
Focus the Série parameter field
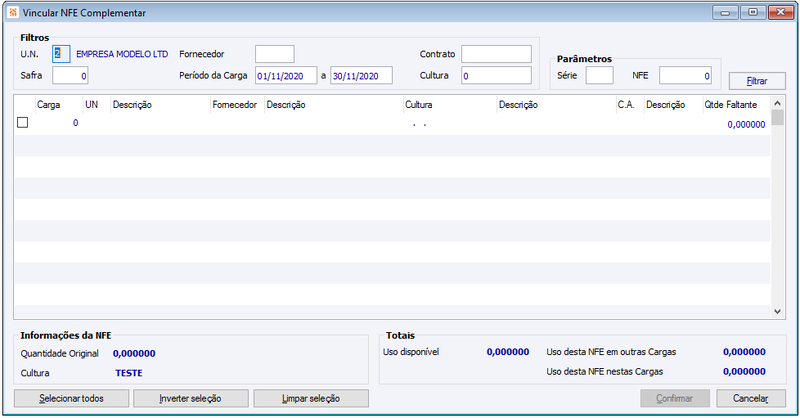tap(599, 76)
